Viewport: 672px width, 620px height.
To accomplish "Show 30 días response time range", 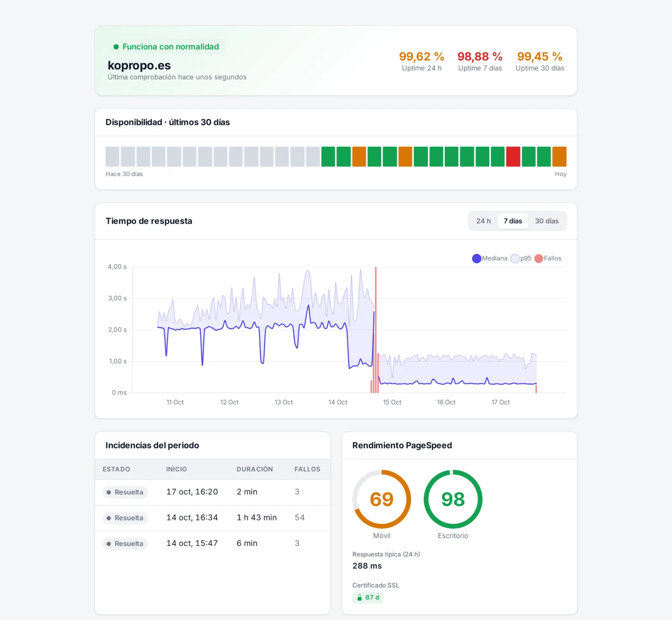I will [546, 221].
